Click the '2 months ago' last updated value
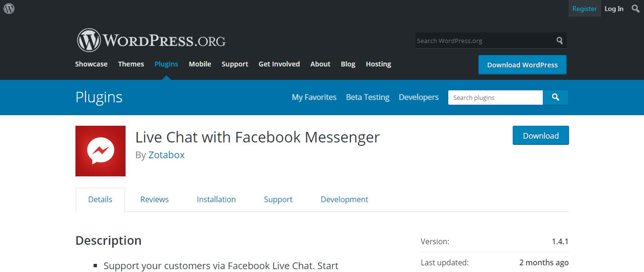644x272 pixels. (544, 262)
